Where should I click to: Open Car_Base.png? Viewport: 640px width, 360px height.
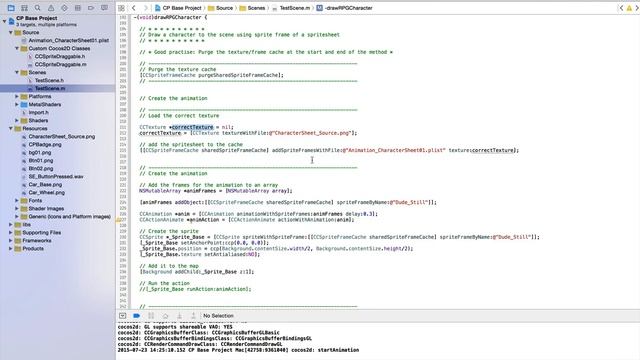click(42, 184)
